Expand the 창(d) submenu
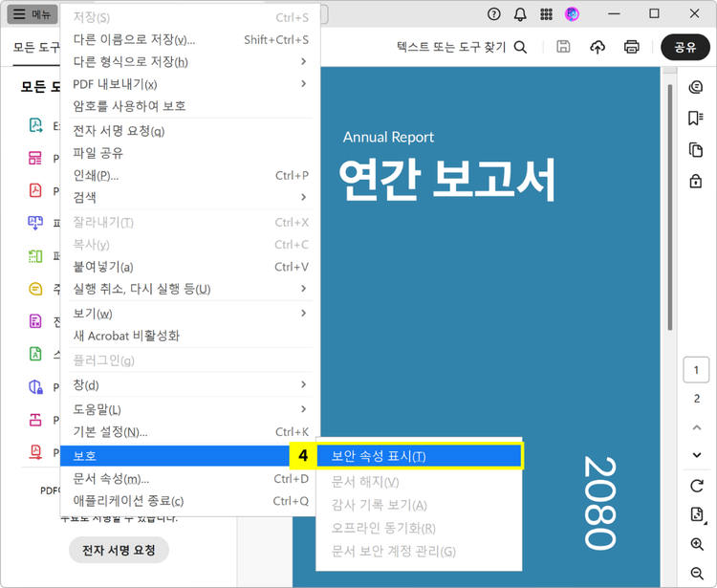Image resolution: width=717 pixels, height=588 pixels. coord(190,385)
